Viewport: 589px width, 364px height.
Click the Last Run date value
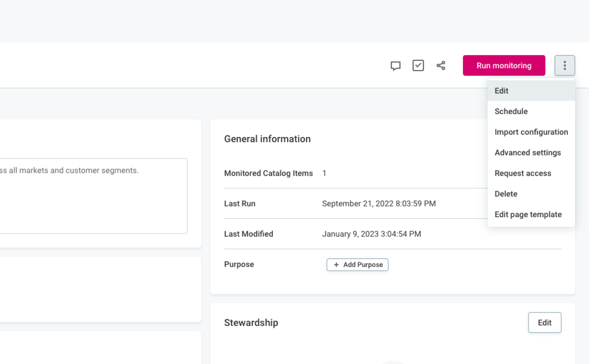(x=379, y=204)
